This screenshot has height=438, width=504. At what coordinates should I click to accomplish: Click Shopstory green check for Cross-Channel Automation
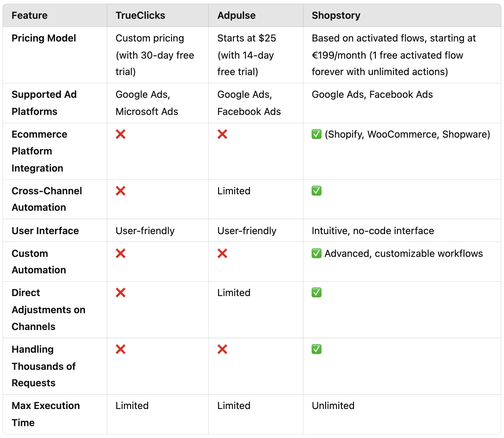[317, 191]
